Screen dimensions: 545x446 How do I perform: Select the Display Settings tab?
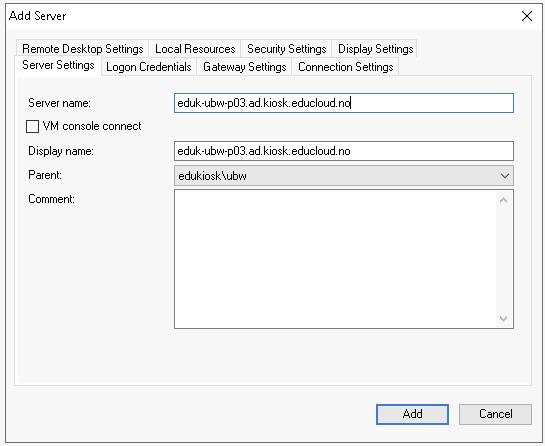click(375, 49)
